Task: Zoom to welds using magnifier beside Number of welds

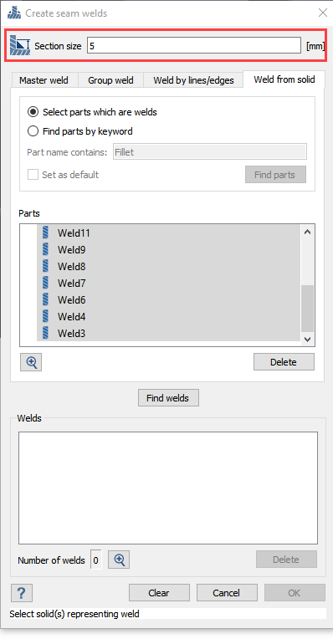Action: (x=119, y=560)
